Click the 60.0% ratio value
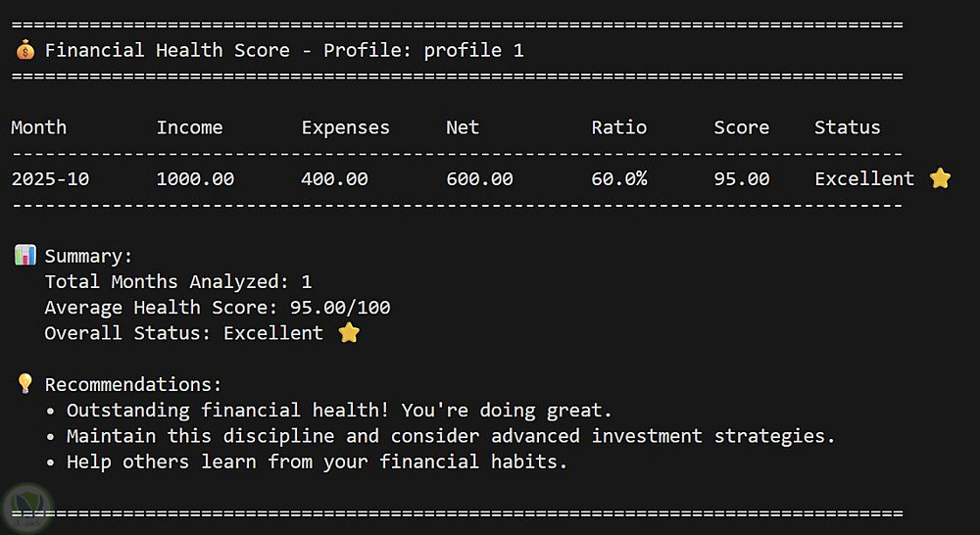Viewport: 980px width, 535px height. click(618, 179)
